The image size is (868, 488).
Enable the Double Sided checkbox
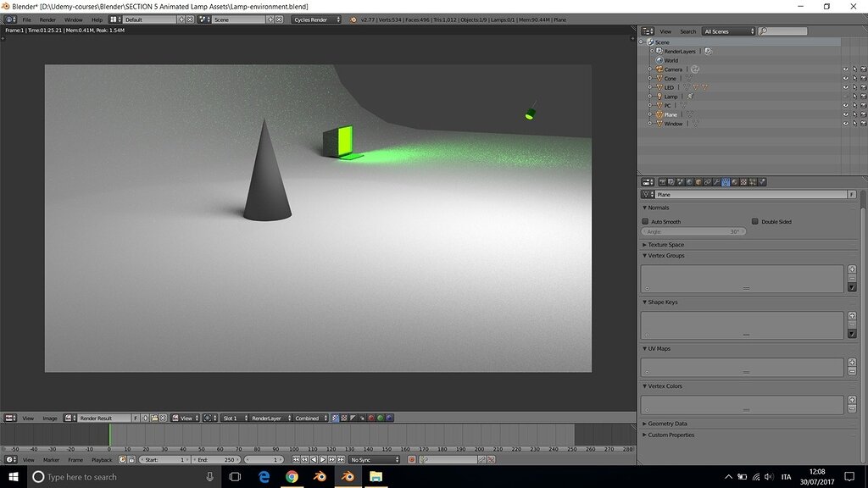(x=754, y=221)
